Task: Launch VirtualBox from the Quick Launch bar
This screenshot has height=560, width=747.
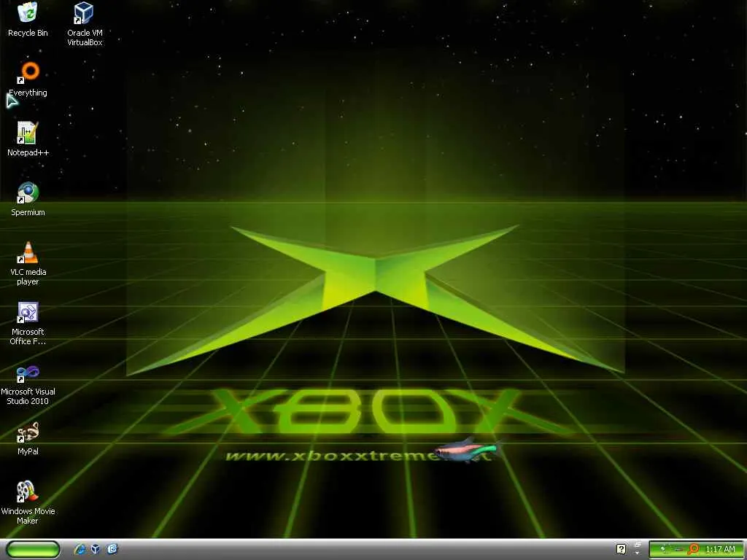Action: [96, 549]
